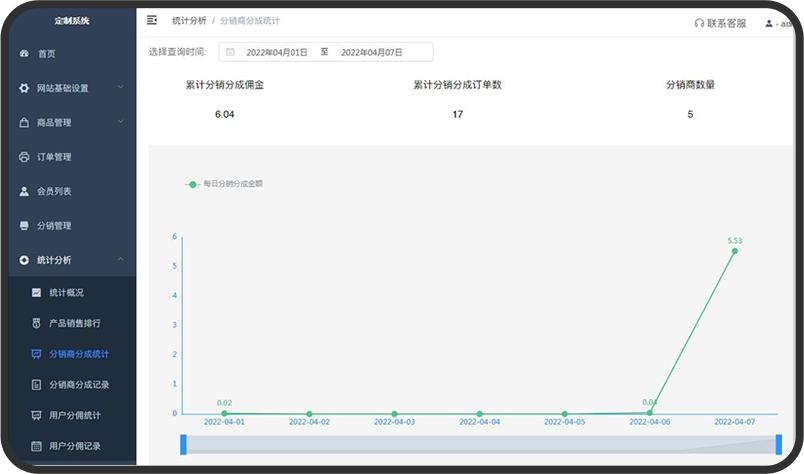This screenshot has width=804, height=474.
Task: Click the 分销管理 sidebar icon
Action: [24, 226]
